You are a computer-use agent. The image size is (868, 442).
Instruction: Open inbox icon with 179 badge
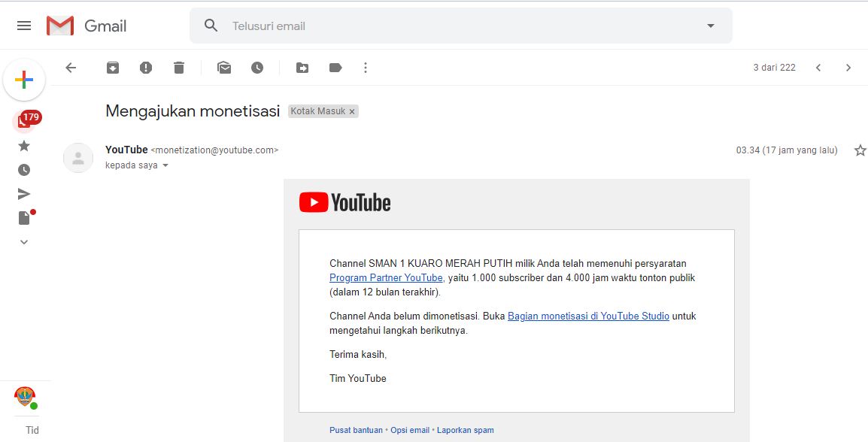coord(26,120)
